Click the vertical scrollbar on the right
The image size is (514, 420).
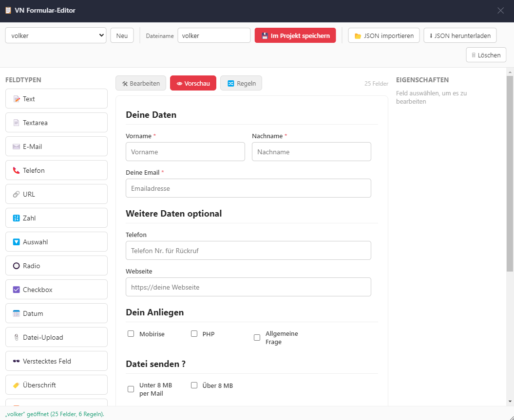510,174
